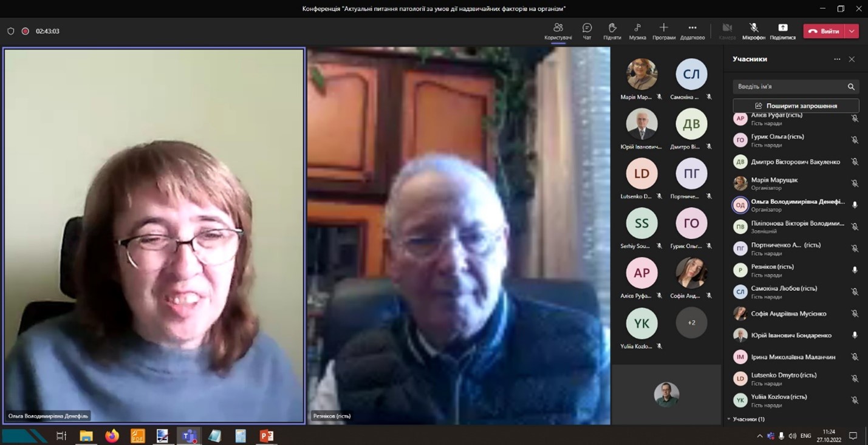Image resolution: width=868 pixels, height=445 pixels.
Task: Click the recording indicator icon
Action: point(26,31)
